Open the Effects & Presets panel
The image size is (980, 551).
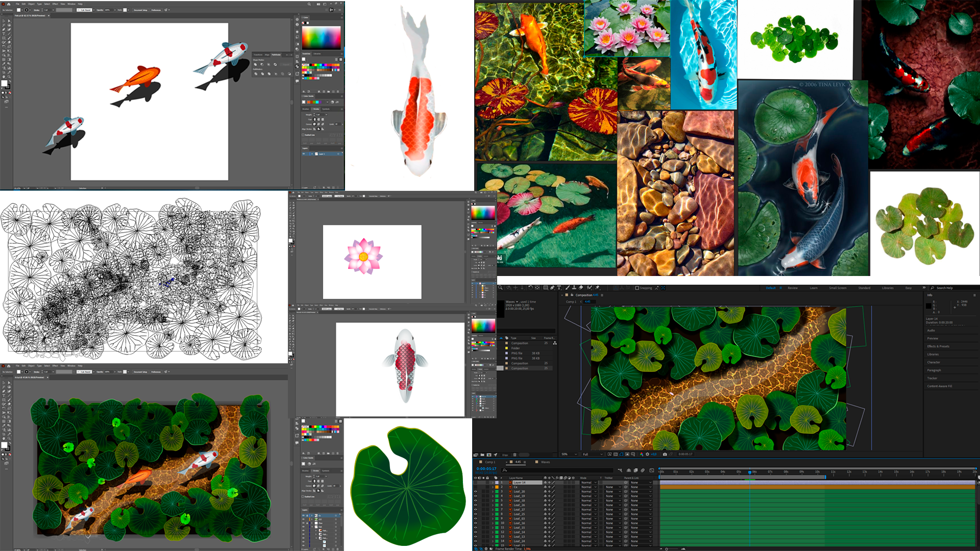pos(938,346)
